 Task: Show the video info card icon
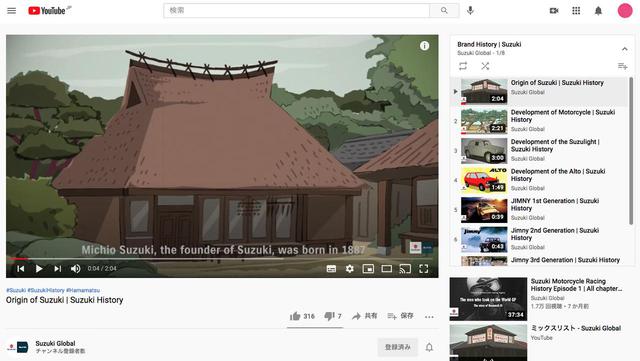point(424,46)
